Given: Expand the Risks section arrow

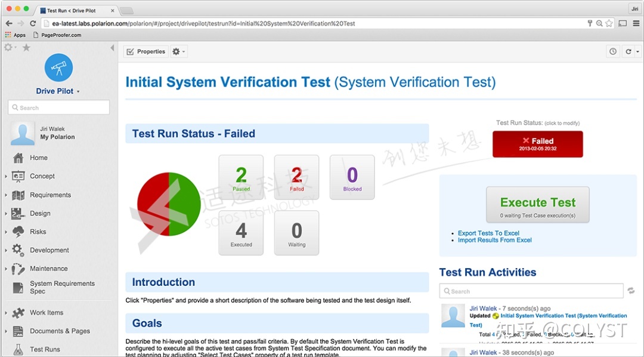Looking at the screenshot, I should (6, 232).
